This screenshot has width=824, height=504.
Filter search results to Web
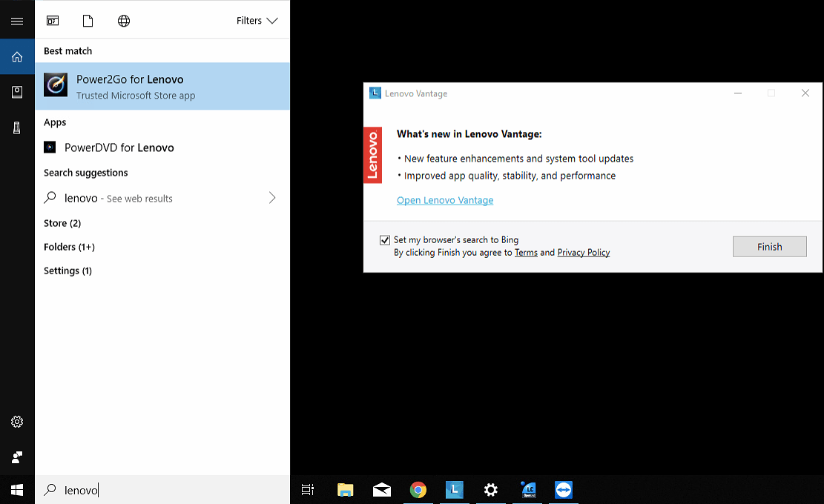pos(123,20)
